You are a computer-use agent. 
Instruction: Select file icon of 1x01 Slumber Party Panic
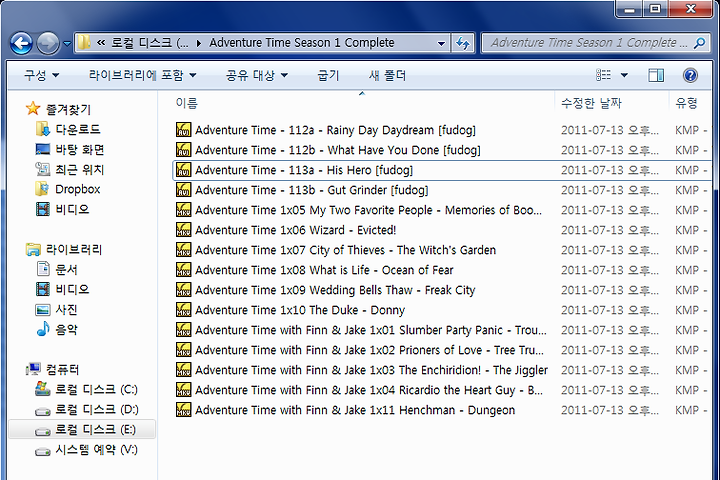[183, 329]
